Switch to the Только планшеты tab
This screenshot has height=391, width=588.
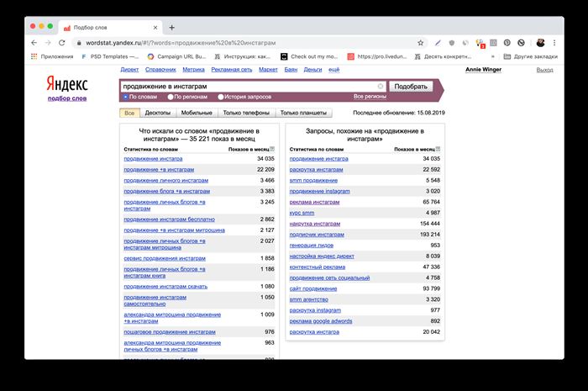[303, 113]
